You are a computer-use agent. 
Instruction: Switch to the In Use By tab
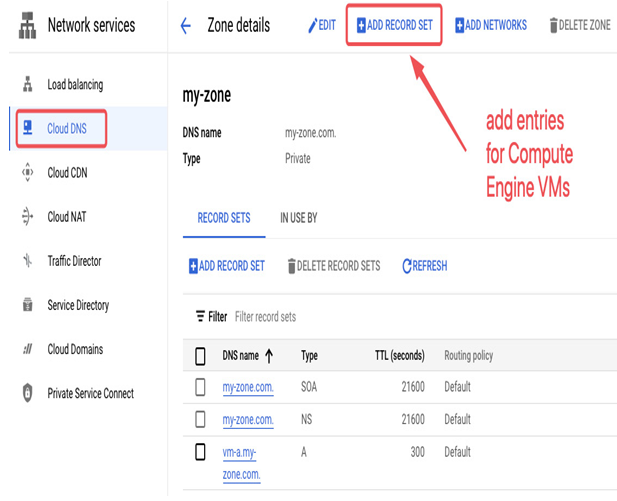(299, 218)
